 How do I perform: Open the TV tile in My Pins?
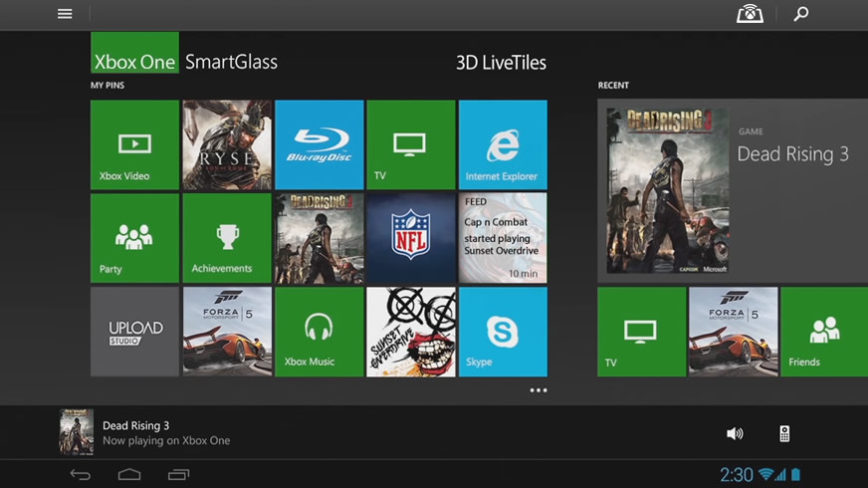point(411,144)
